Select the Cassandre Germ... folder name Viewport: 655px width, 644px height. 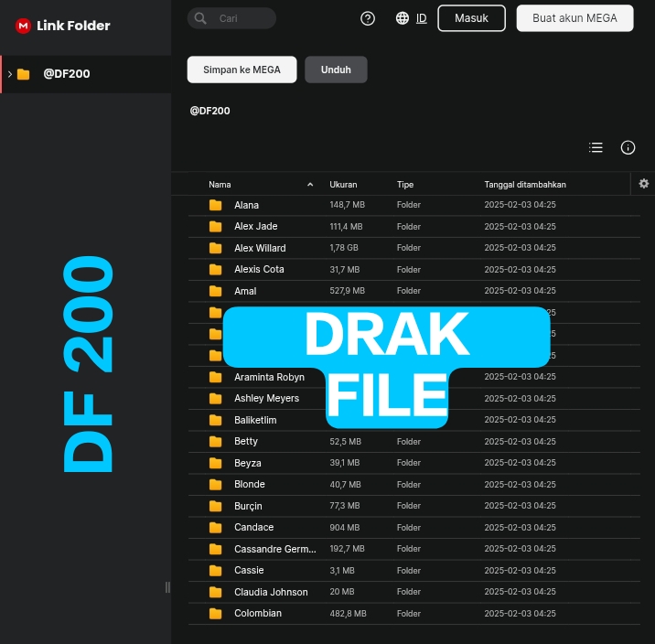(274, 549)
